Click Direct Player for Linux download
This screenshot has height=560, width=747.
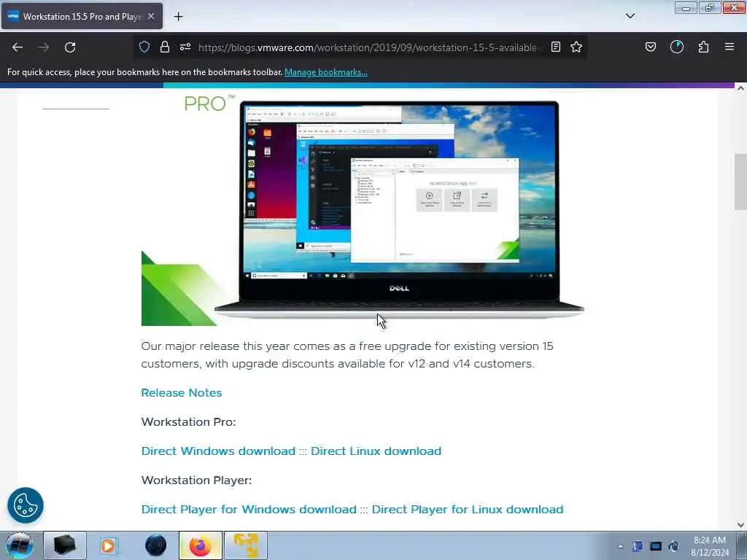(x=468, y=510)
